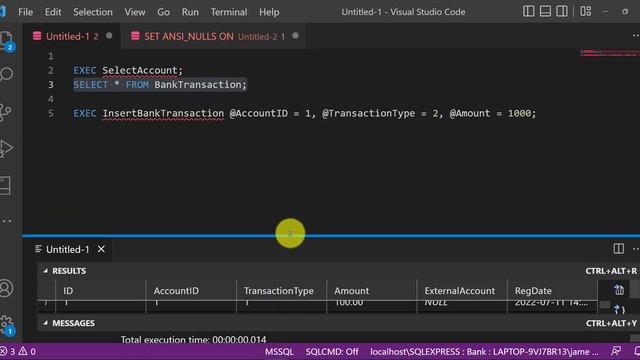Viewport: 640px width, 360px height.
Task: Open the feedback icon in status bar
Action: click(616, 351)
